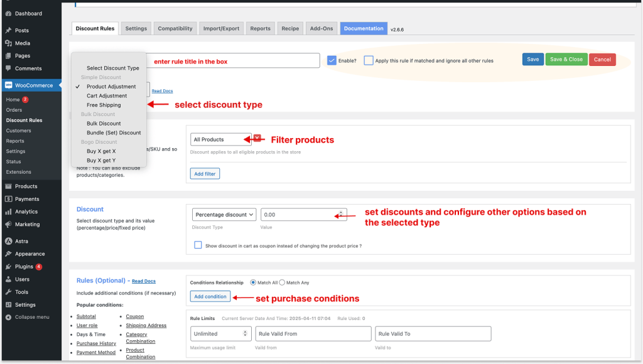This screenshot has height=364, width=643.
Task: Open the Percentage discount type dropdown
Action: point(225,214)
